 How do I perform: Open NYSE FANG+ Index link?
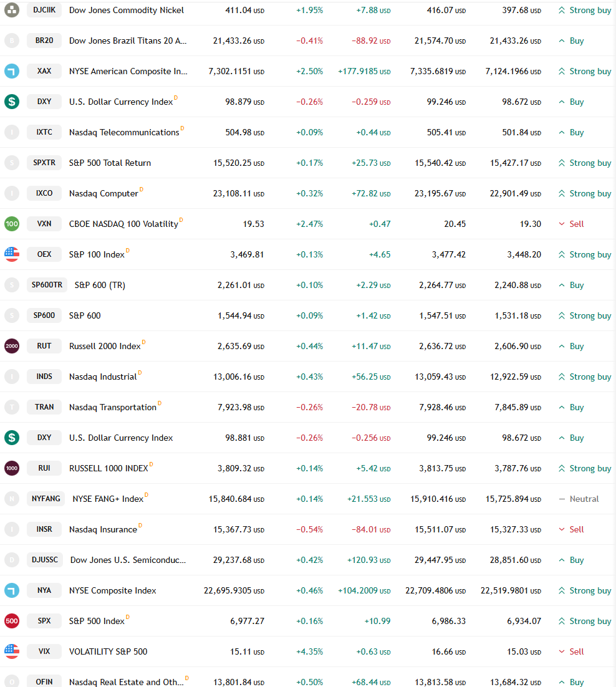click(108, 499)
